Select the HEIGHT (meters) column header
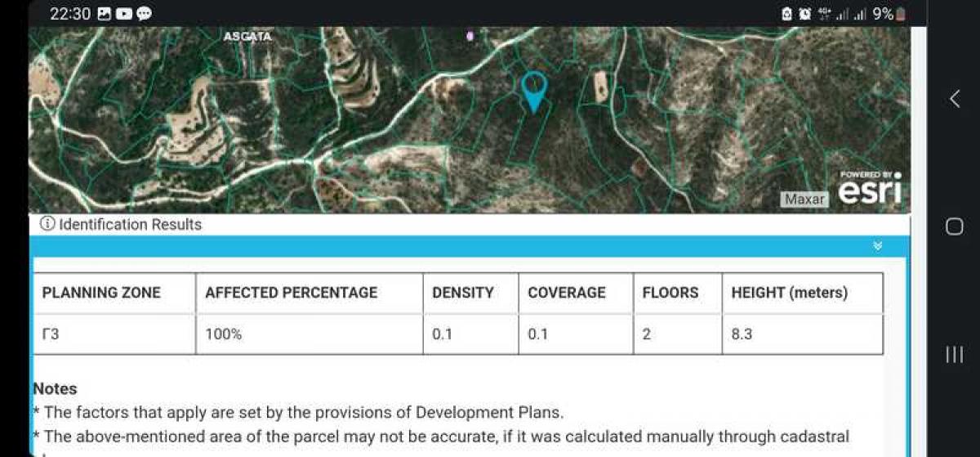This screenshot has height=457, width=980. [x=789, y=293]
